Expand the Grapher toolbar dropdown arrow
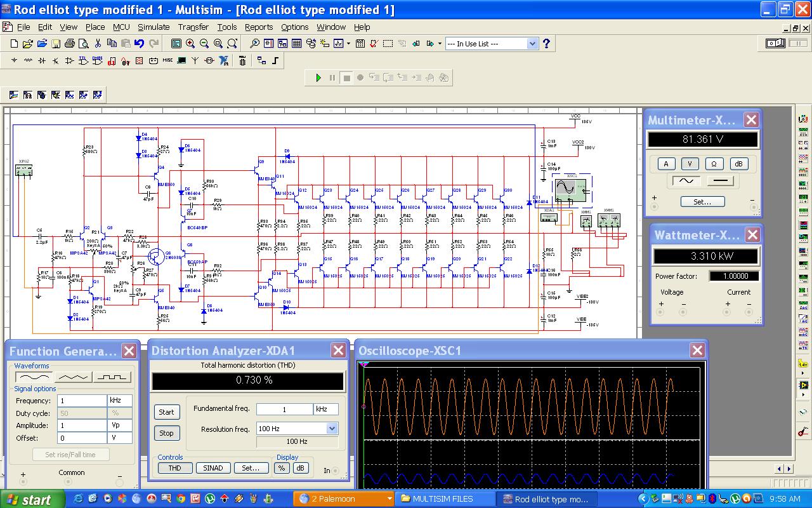This screenshot has height=508, width=812. (x=348, y=44)
